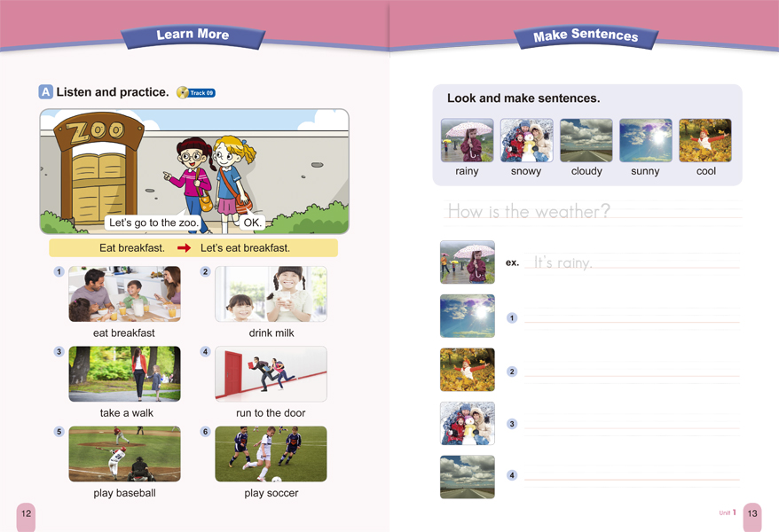
Task: Click answer line 4 beside the cloudy road photo
Action: 632,475
